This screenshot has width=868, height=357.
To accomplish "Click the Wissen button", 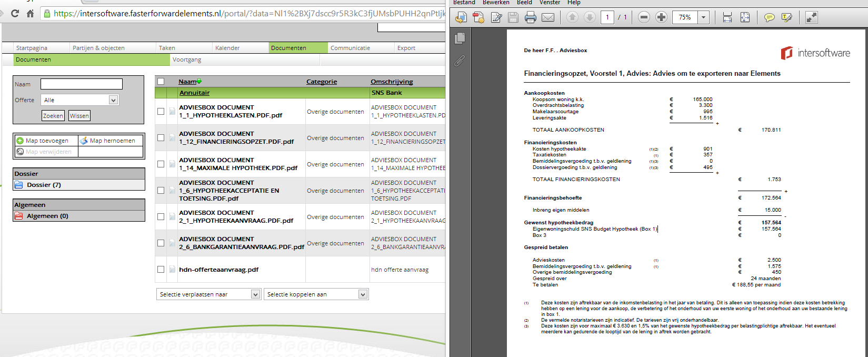I will (x=79, y=116).
